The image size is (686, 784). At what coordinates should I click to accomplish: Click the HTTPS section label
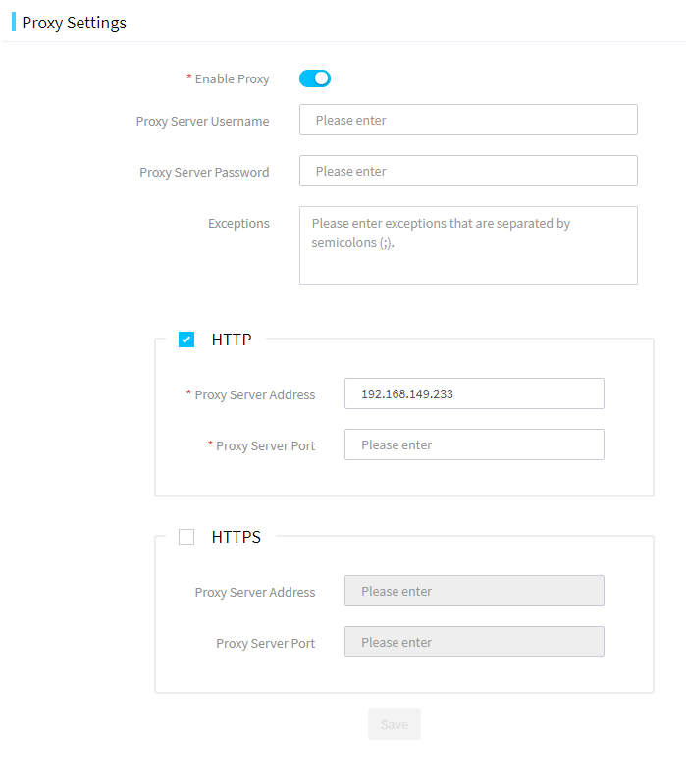click(x=236, y=537)
